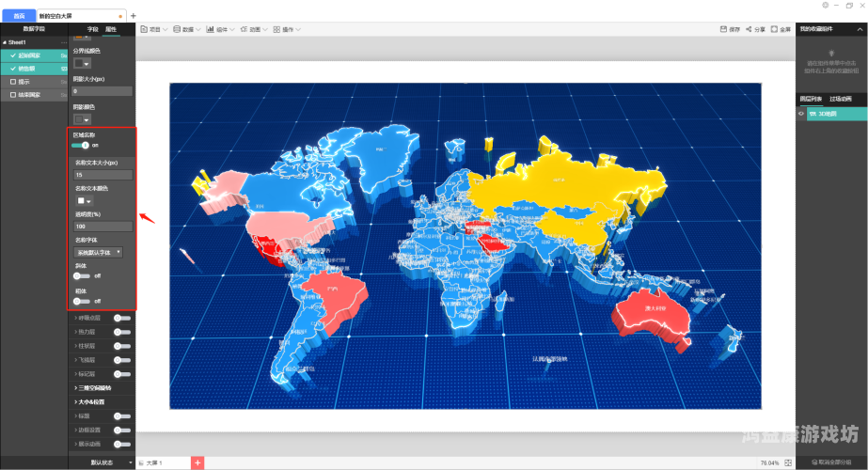Viewport: 868px width, 470px height.
Task: Click the 数据 database icon
Action: coord(177,29)
